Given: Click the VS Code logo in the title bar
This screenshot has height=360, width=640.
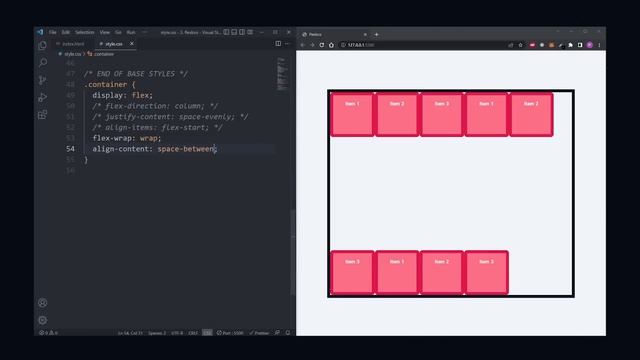Looking at the screenshot, I should tap(40, 32).
